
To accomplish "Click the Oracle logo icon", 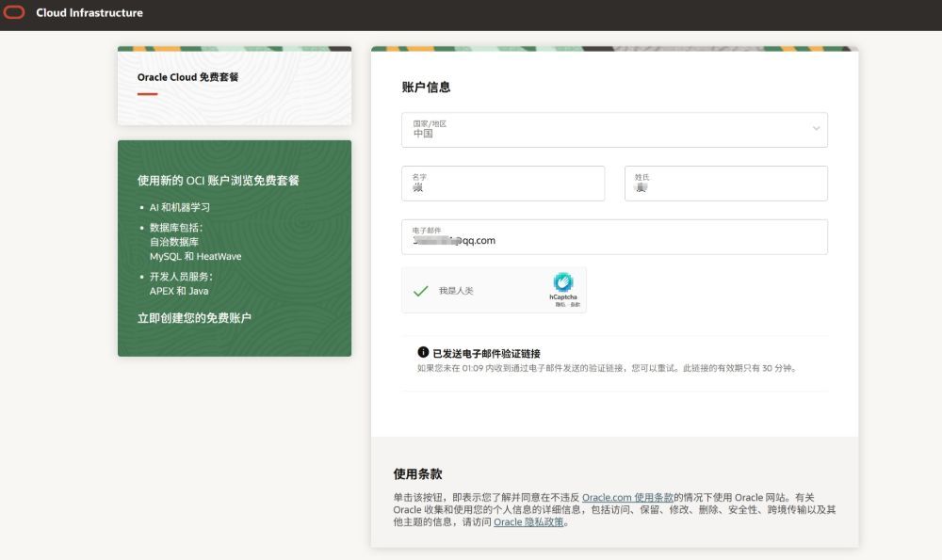I will 14,12.
